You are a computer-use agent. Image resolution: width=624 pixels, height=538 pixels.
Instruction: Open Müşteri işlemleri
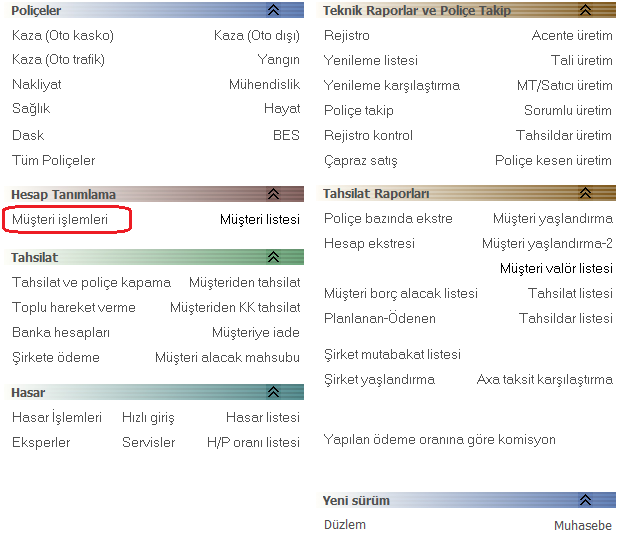60,218
